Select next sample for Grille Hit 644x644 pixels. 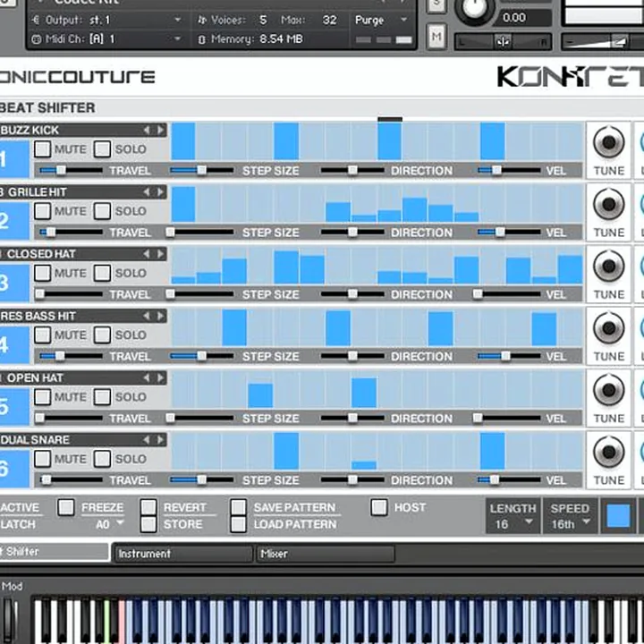160,192
